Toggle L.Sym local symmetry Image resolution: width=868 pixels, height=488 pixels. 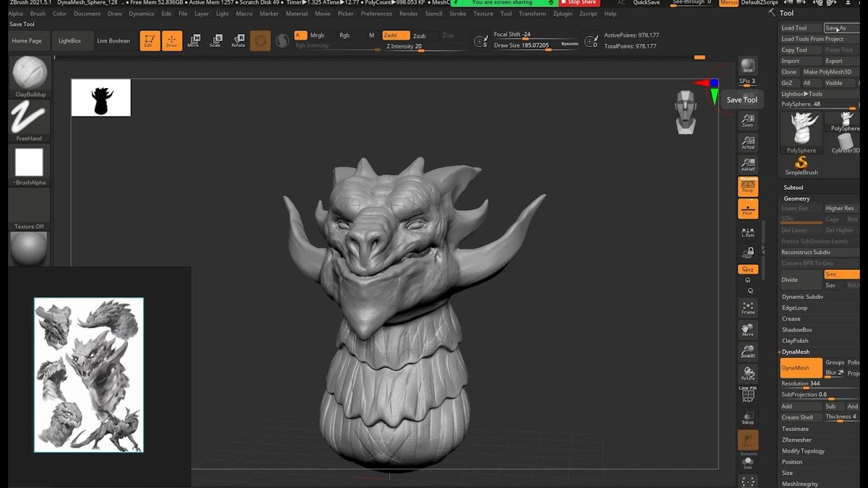(x=748, y=232)
